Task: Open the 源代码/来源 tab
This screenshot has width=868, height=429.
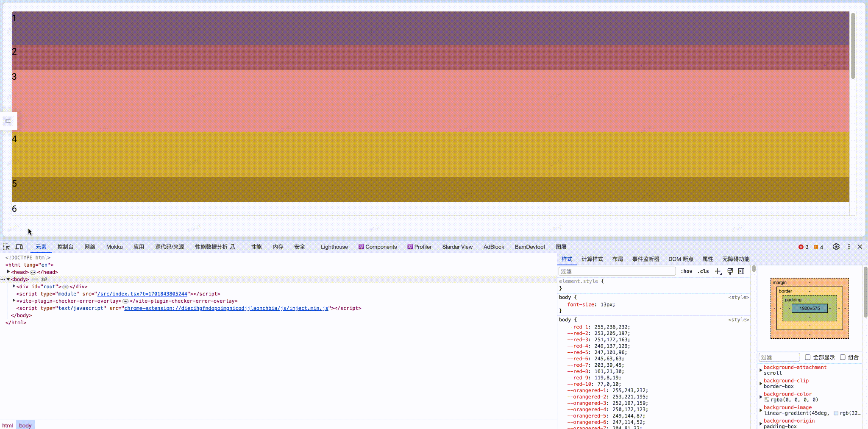Action: (x=170, y=247)
